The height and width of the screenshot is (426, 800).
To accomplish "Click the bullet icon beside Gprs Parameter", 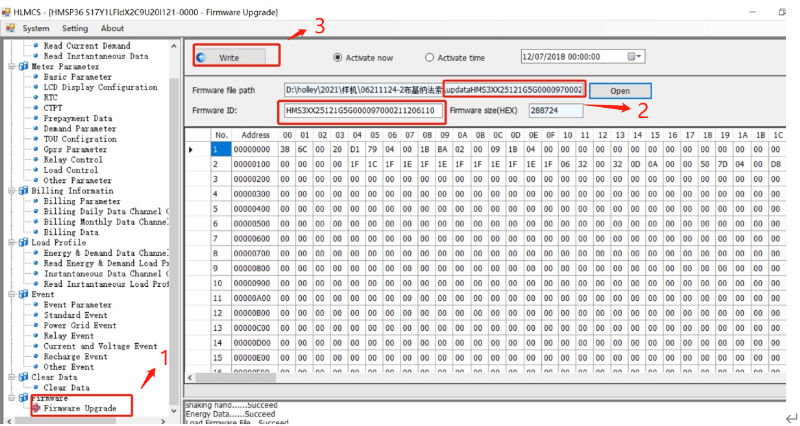I will point(36,149).
